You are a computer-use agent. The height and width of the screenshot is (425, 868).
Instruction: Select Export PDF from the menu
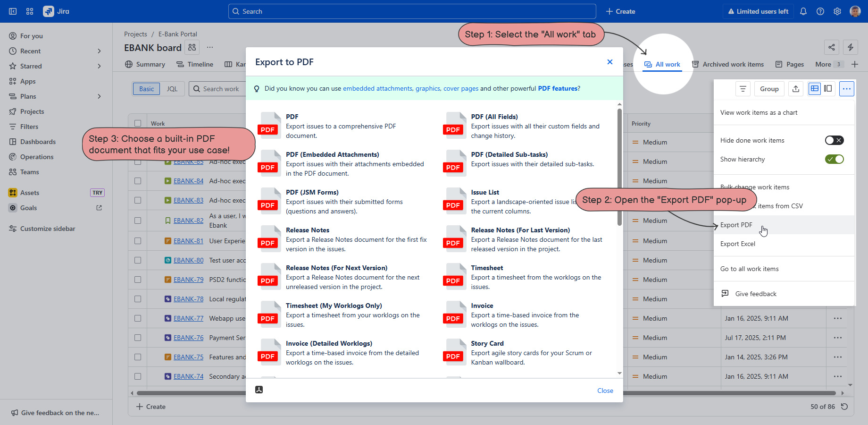click(784, 225)
